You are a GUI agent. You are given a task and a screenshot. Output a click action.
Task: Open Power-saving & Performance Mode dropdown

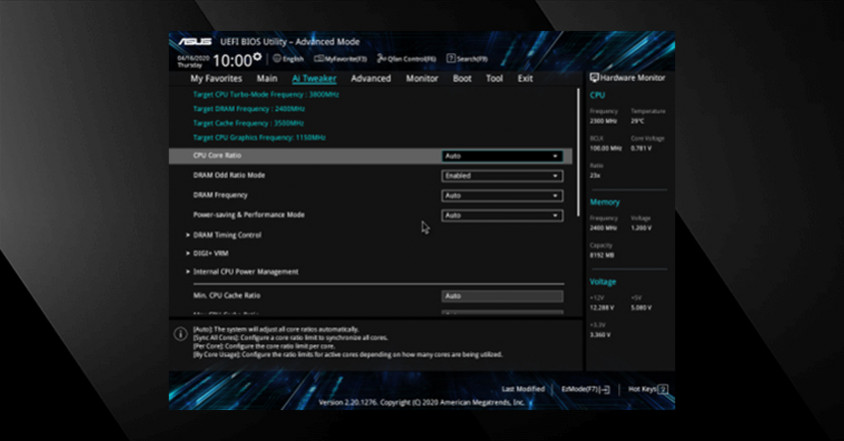(502, 216)
